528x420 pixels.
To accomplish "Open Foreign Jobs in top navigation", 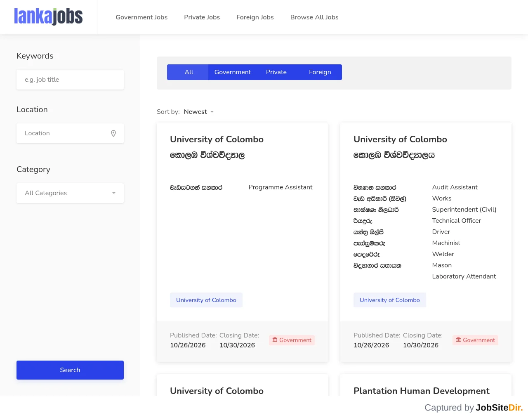I will tap(255, 17).
